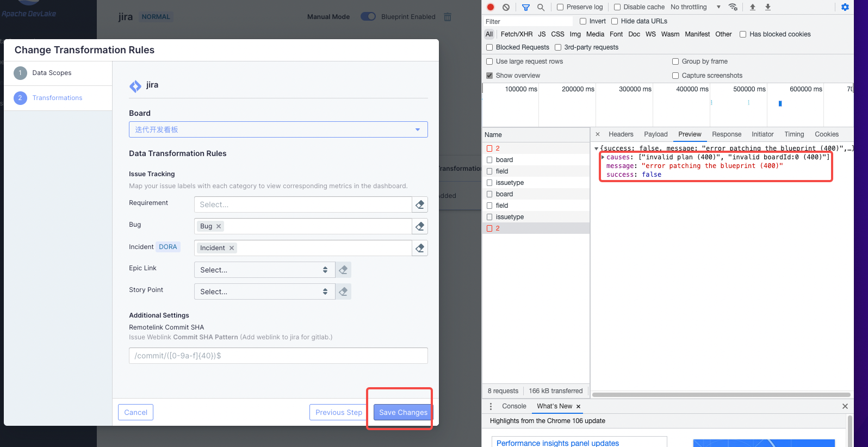Check 3rd-party requests
Image resolution: width=868 pixels, height=447 pixels.
(x=558, y=47)
